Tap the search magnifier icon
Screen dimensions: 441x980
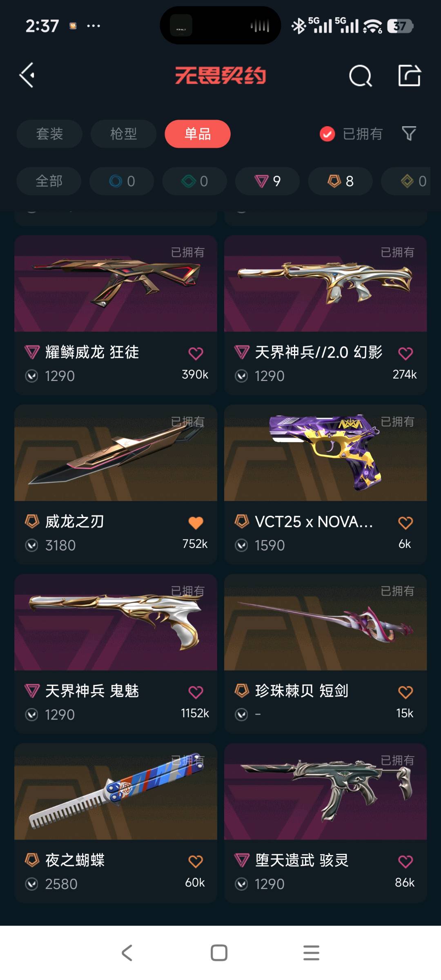pos(361,76)
